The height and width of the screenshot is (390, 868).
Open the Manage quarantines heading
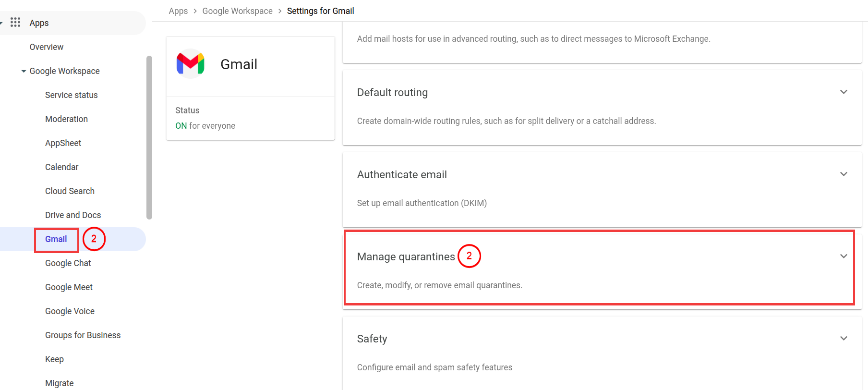coord(406,256)
